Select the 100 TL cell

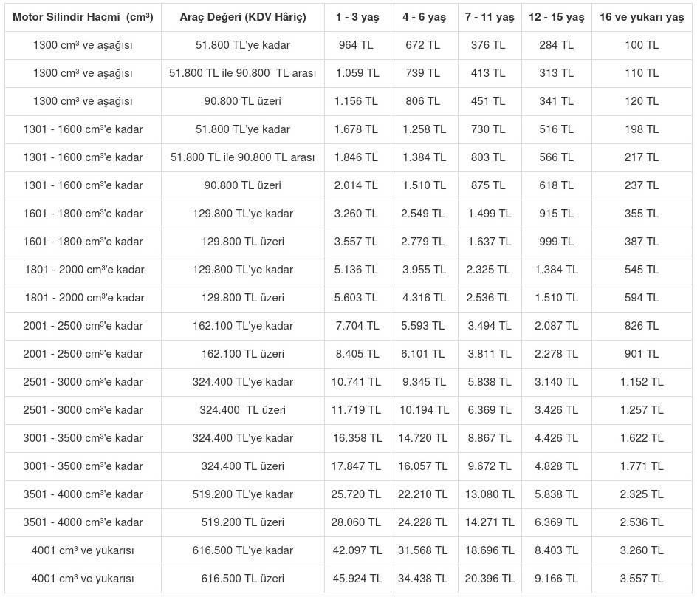pos(641,45)
